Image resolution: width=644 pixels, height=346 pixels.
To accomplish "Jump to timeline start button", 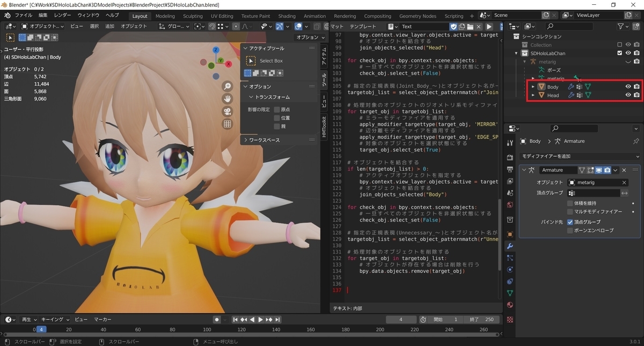I will pos(235,319).
